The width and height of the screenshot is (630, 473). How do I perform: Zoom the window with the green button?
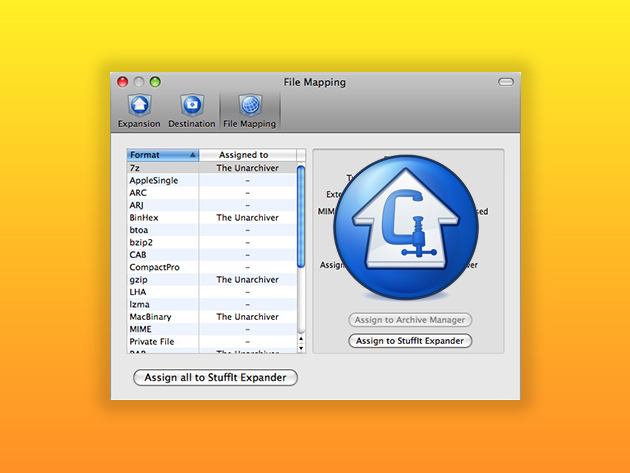(155, 82)
